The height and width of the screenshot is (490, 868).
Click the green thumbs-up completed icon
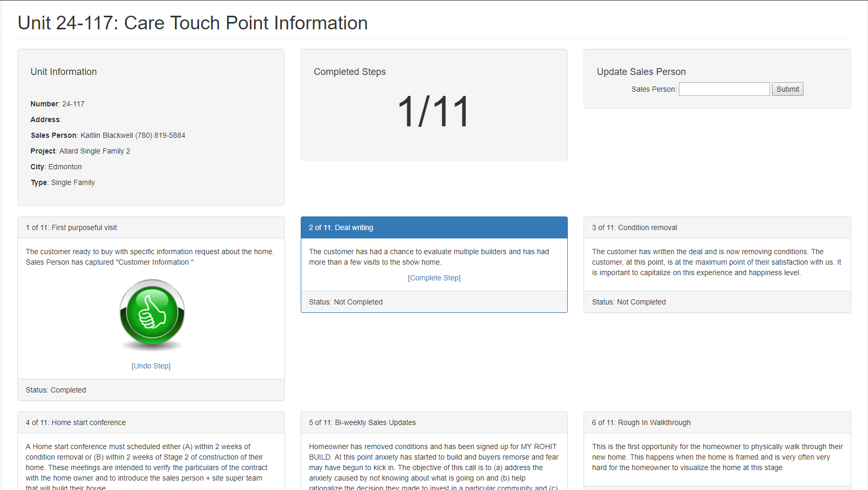[x=152, y=315]
